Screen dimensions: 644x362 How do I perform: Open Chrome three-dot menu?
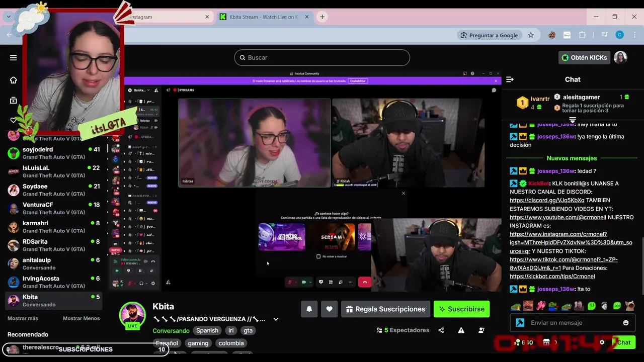pyautogui.click(x=634, y=35)
